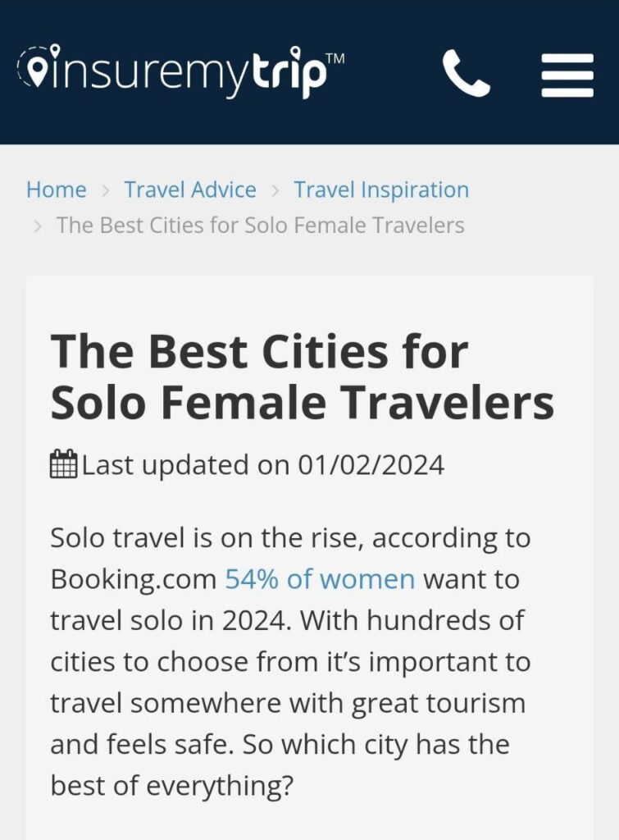Click 'The Best Cities for Solo Female Travelers' heading
619x840 pixels.
pos(302,377)
